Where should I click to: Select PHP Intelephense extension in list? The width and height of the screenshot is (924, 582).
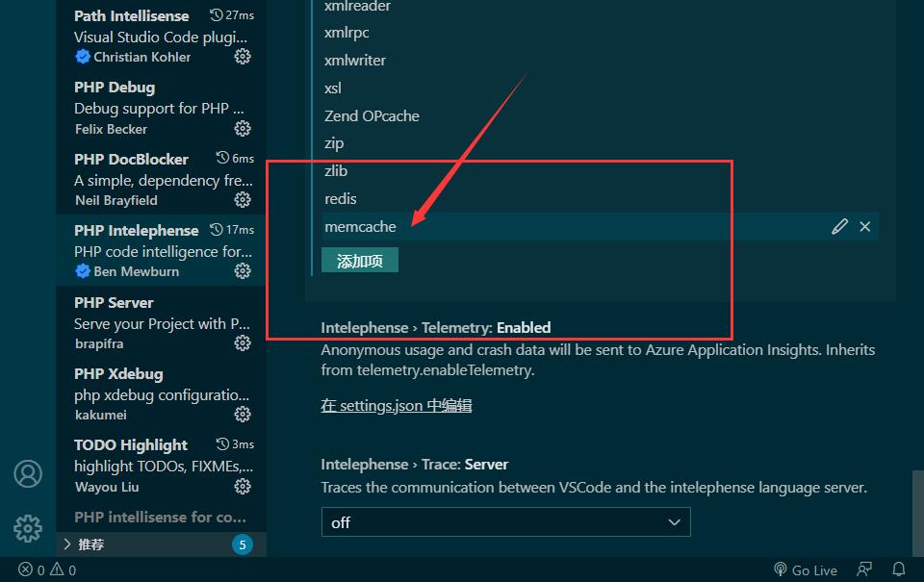(161, 250)
